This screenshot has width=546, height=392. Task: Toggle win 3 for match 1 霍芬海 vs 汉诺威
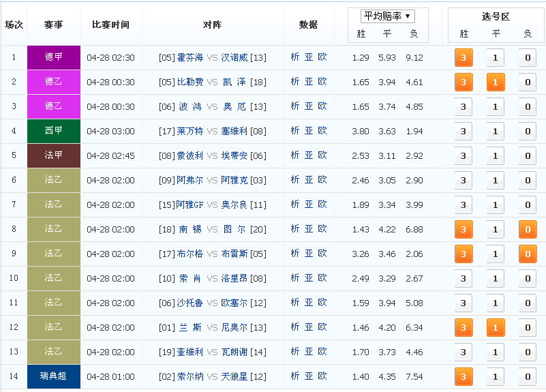tap(464, 57)
